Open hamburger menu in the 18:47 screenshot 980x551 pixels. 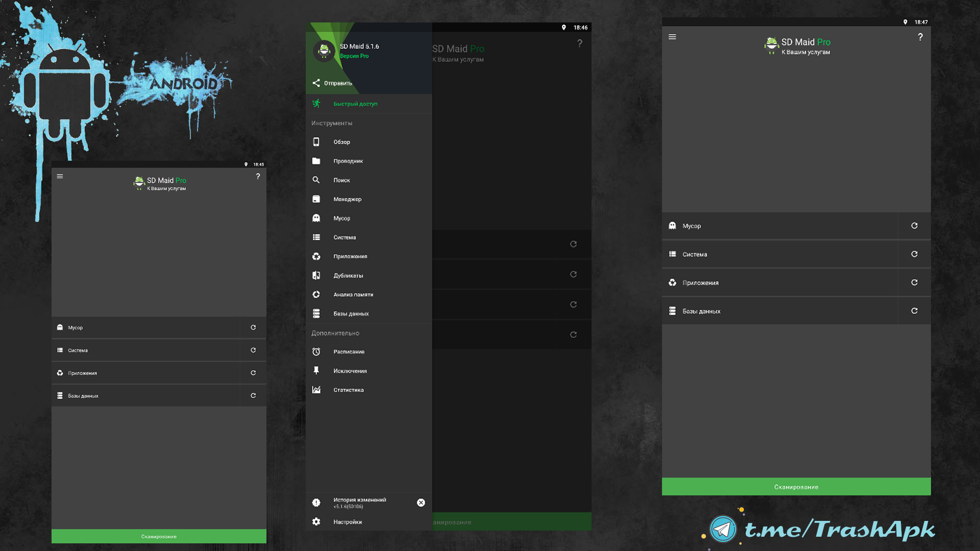(x=672, y=37)
